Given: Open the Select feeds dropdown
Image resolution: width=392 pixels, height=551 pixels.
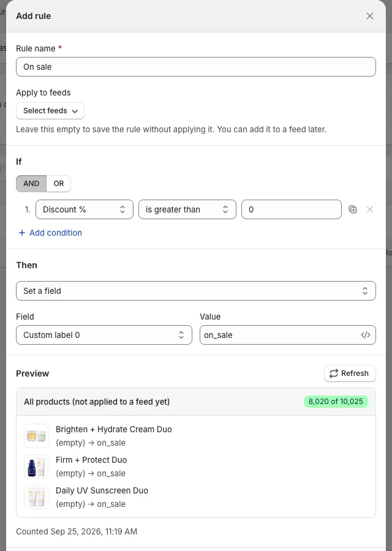Looking at the screenshot, I should (50, 111).
